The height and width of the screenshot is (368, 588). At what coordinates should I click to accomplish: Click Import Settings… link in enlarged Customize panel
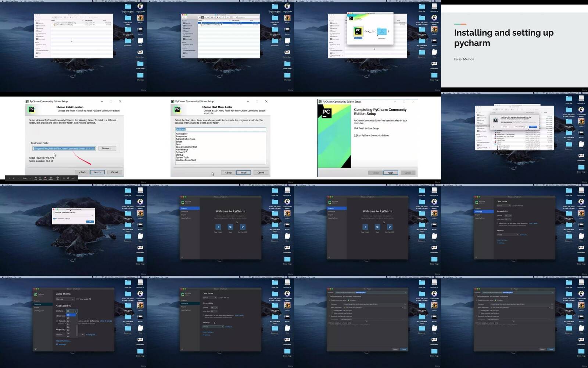point(63,341)
